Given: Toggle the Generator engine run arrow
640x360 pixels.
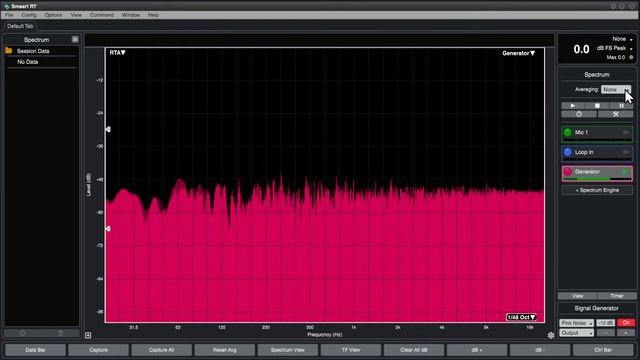Looking at the screenshot, I should (626, 172).
